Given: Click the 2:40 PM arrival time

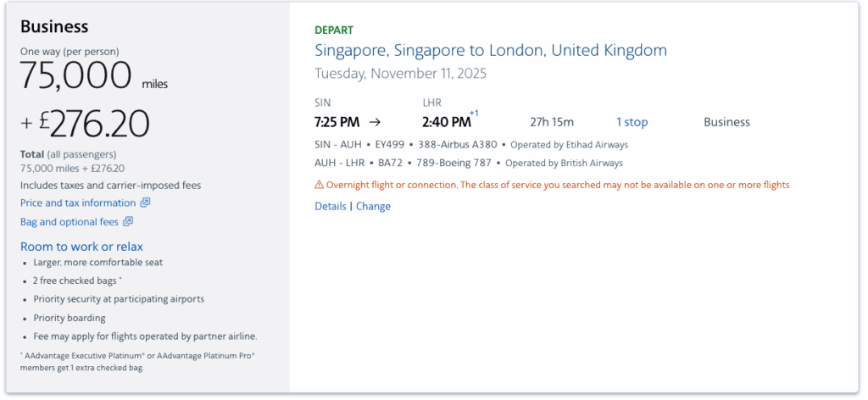Looking at the screenshot, I should click(x=445, y=122).
